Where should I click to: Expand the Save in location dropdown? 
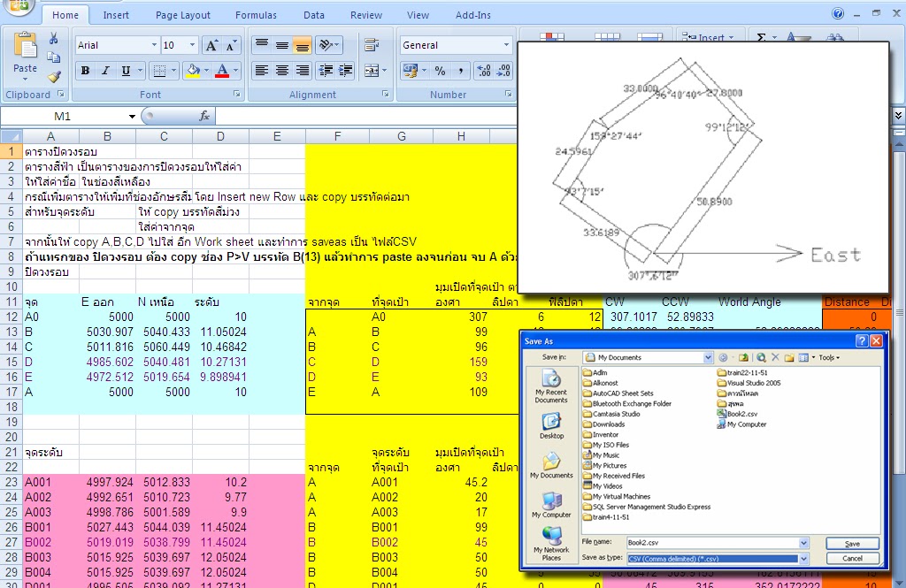point(708,357)
